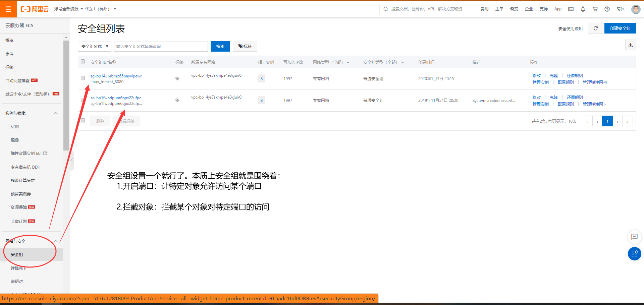Click the 搜索 button
Viewport: 644px width, 305px height.
pyautogui.click(x=220, y=46)
